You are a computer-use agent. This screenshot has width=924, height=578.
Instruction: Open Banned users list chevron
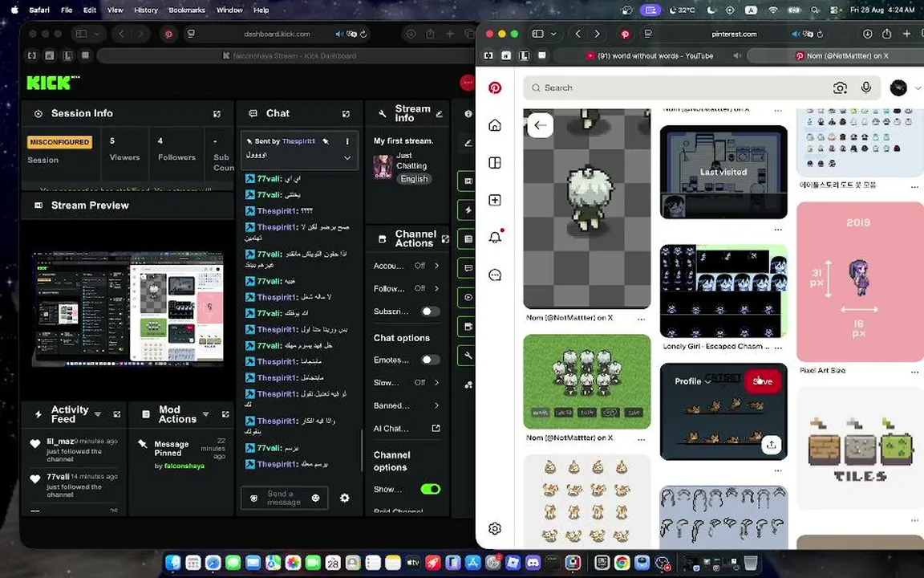point(436,405)
